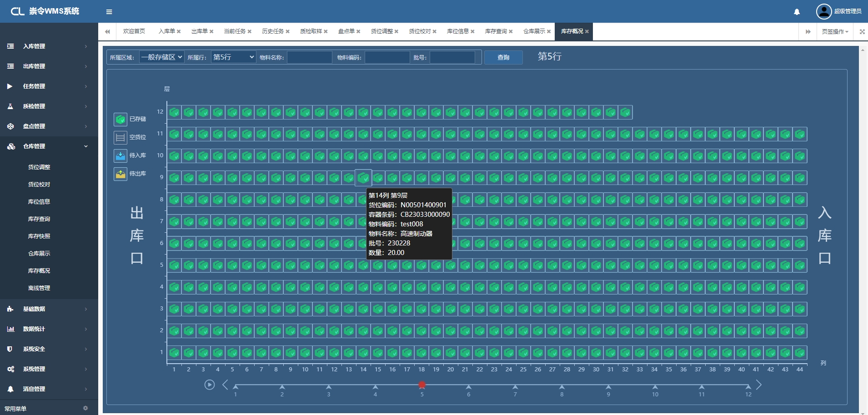Viewport: 868px width, 415px height.
Task: Click the 盘点管理 cube icon
Action: 10,126
